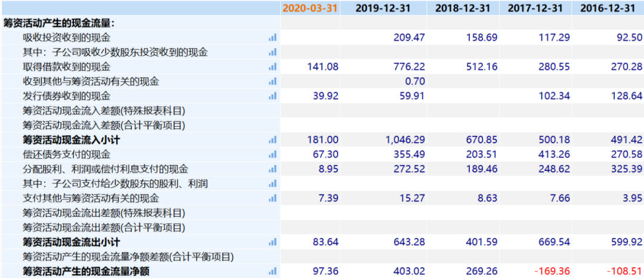The image size is (644, 278).
Task: Select row label 分配股利、利润或偿付利息支付的现金
Action: (x=106, y=169)
